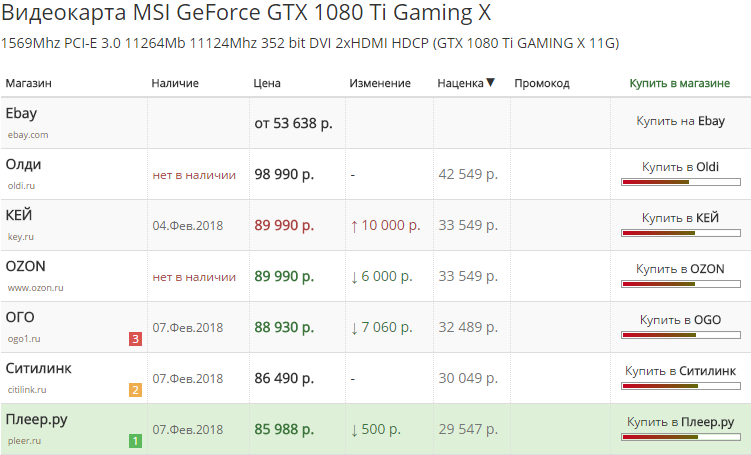Click the markup 32 489 р.
The height and width of the screenshot is (455, 751).
[468, 328]
